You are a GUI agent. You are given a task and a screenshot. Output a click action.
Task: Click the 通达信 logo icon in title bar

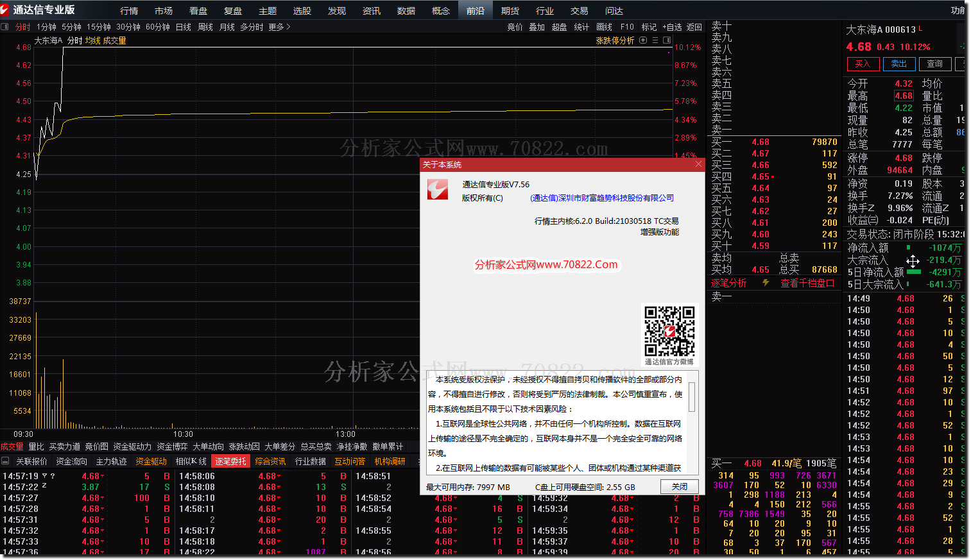6,10
